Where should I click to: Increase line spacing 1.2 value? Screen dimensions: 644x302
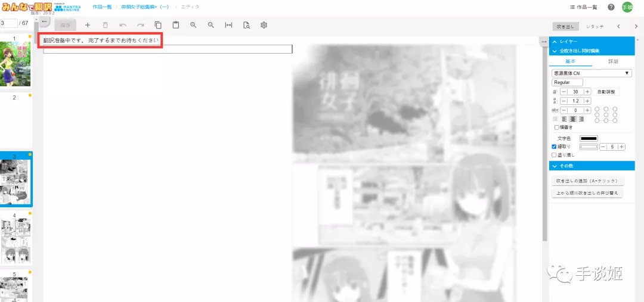(588, 101)
